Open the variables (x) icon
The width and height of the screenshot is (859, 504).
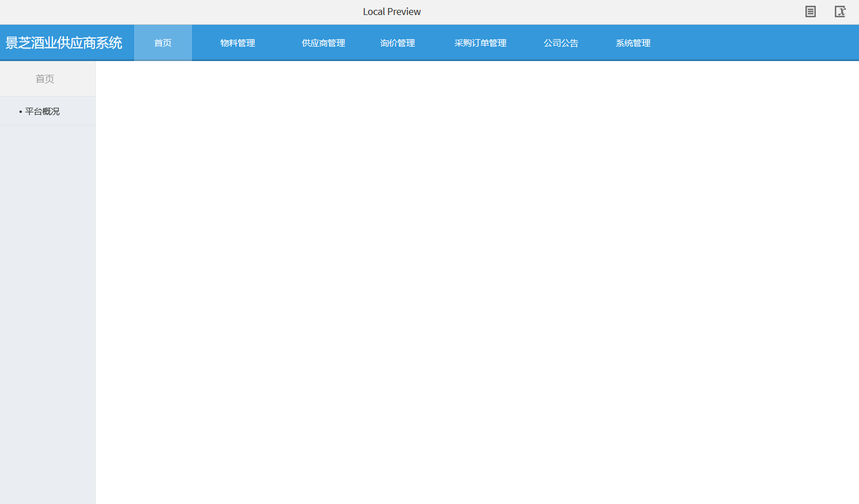click(840, 12)
